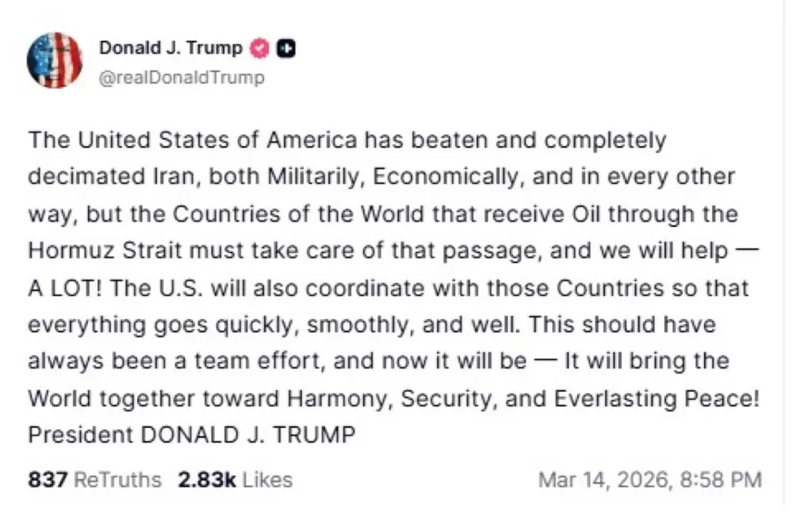Screen dimensions: 812x523
Task: View the 837 ReTruths count
Action: point(48,480)
